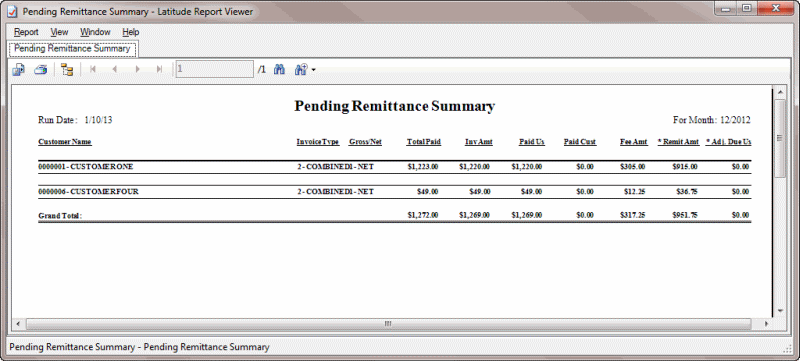Click the $317.25 grand total fee
This screenshot has width=800, height=361.
633,215
